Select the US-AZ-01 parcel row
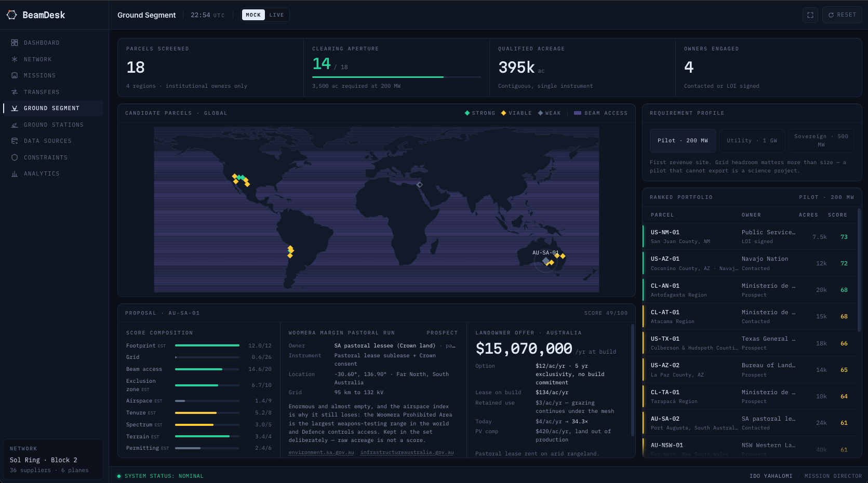 coord(749,263)
